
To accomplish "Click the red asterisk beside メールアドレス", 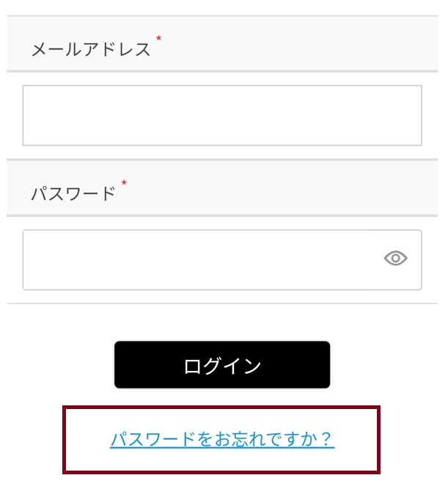I will click(158, 39).
